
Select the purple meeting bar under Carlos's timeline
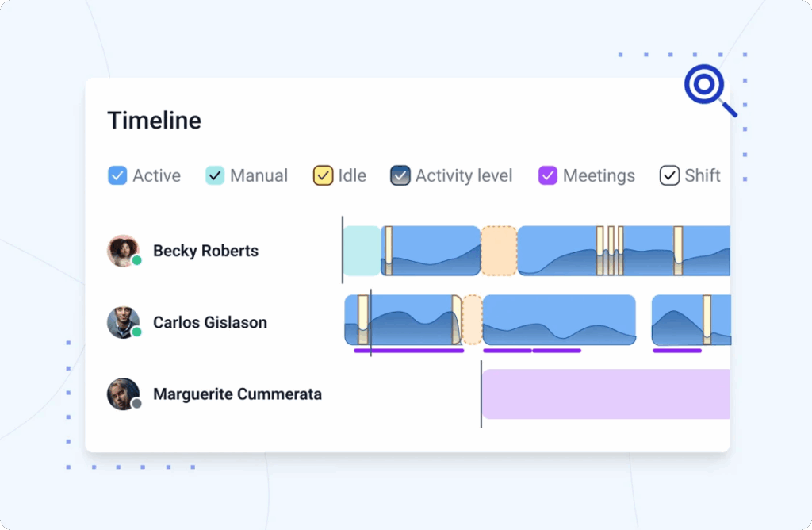[408, 350]
